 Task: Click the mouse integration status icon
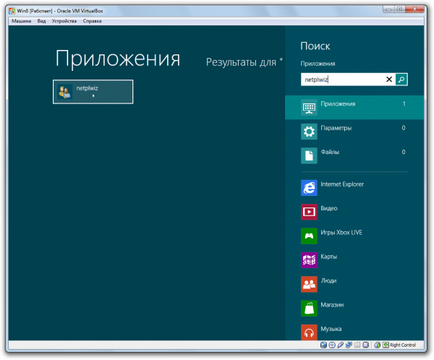[x=377, y=345]
